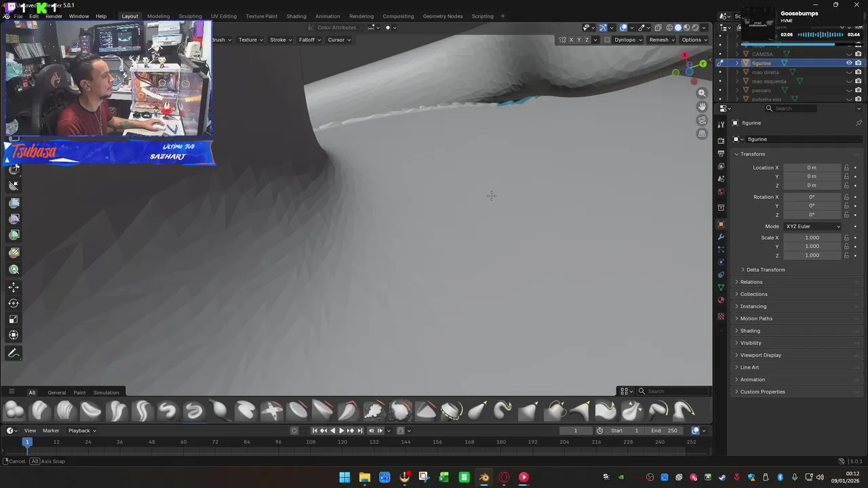Open the Window menu

pyautogui.click(x=79, y=16)
